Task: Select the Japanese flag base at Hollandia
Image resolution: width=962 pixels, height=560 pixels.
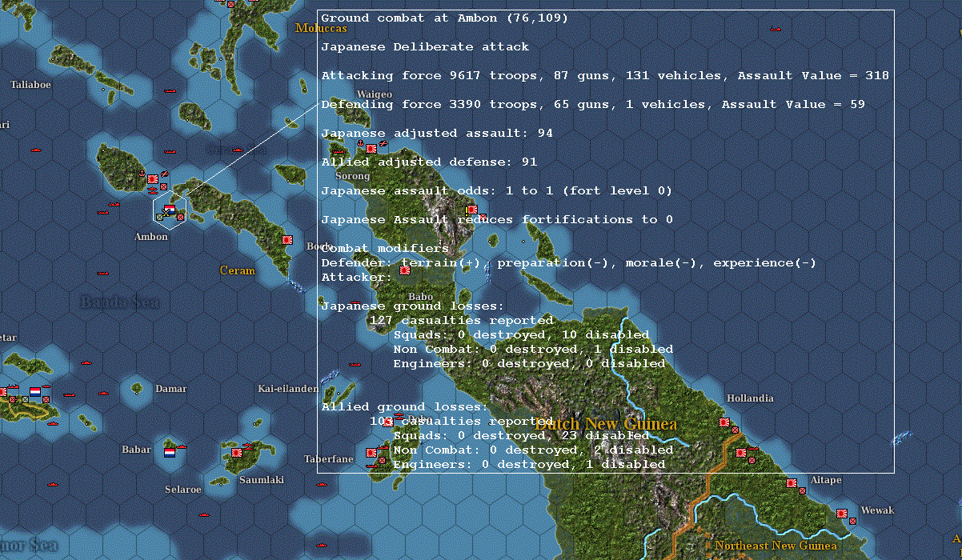Action: [724, 422]
